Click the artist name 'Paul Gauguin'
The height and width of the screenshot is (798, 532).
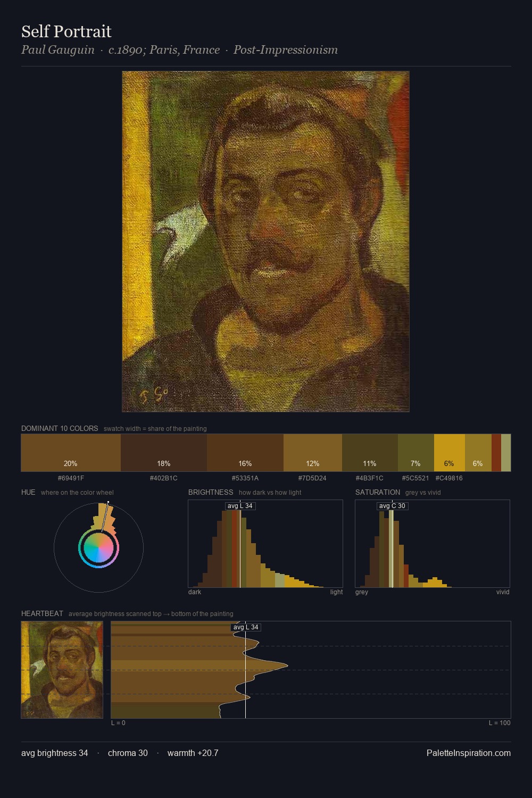(58, 50)
